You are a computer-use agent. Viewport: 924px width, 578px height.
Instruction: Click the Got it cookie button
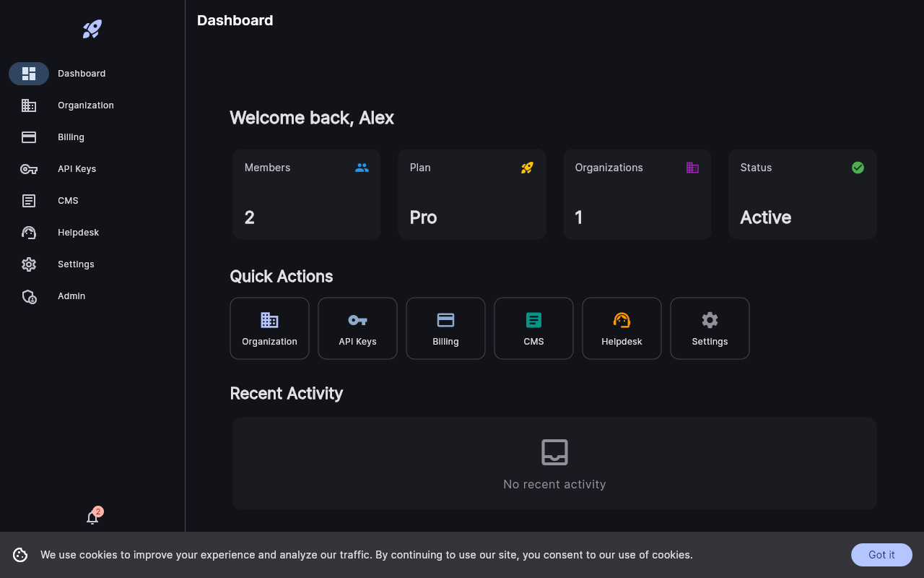[881, 555]
